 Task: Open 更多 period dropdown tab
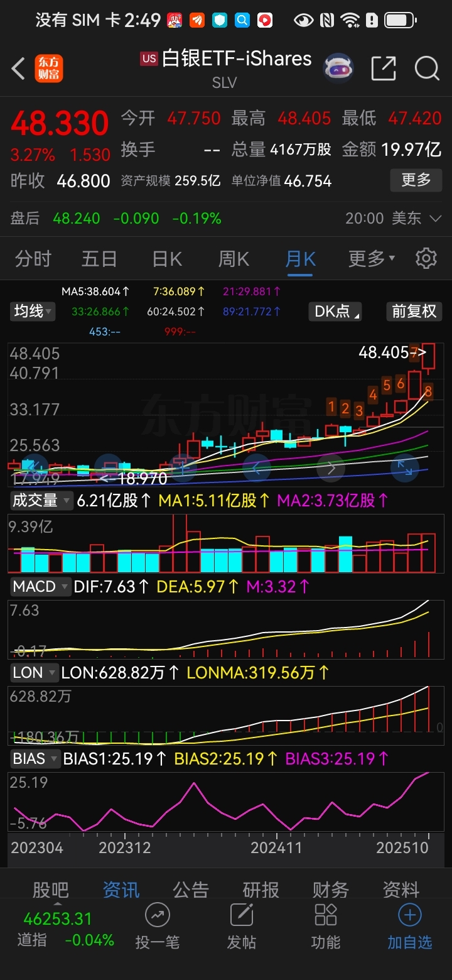coord(372,258)
